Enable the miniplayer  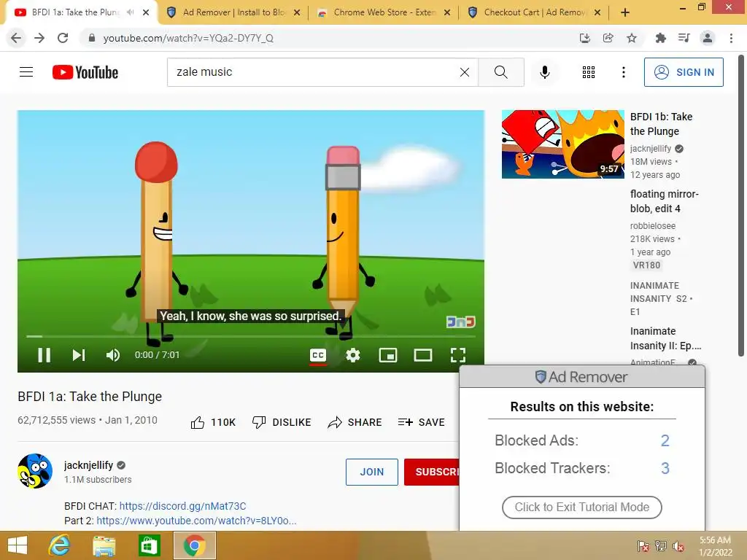point(388,355)
